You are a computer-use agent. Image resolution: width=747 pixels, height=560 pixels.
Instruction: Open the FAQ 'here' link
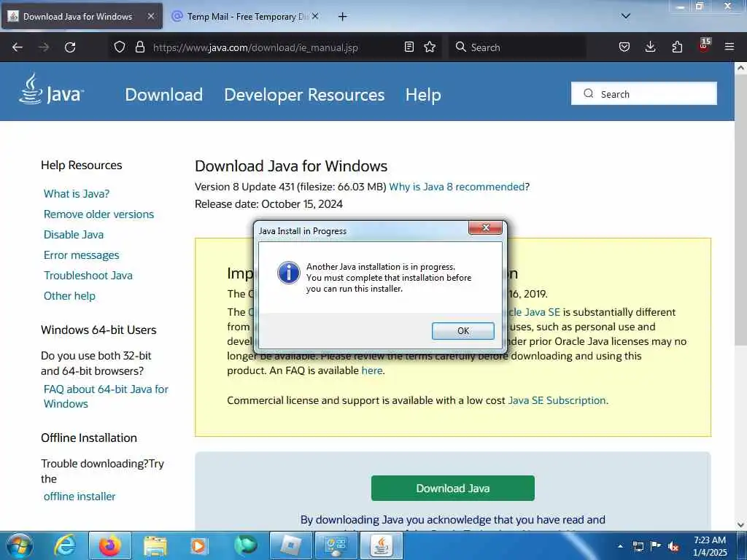pyautogui.click(x=371, y=370)
